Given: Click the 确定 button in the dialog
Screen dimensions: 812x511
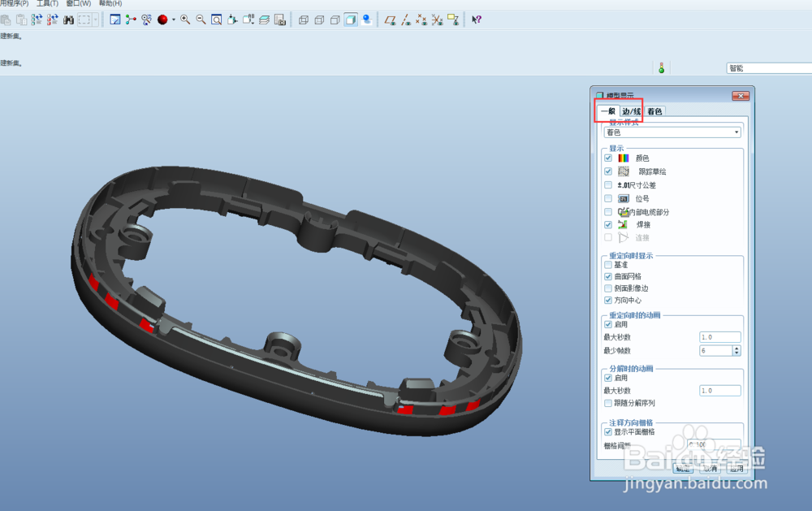Looking at the screenshot, I should point(683,468).
